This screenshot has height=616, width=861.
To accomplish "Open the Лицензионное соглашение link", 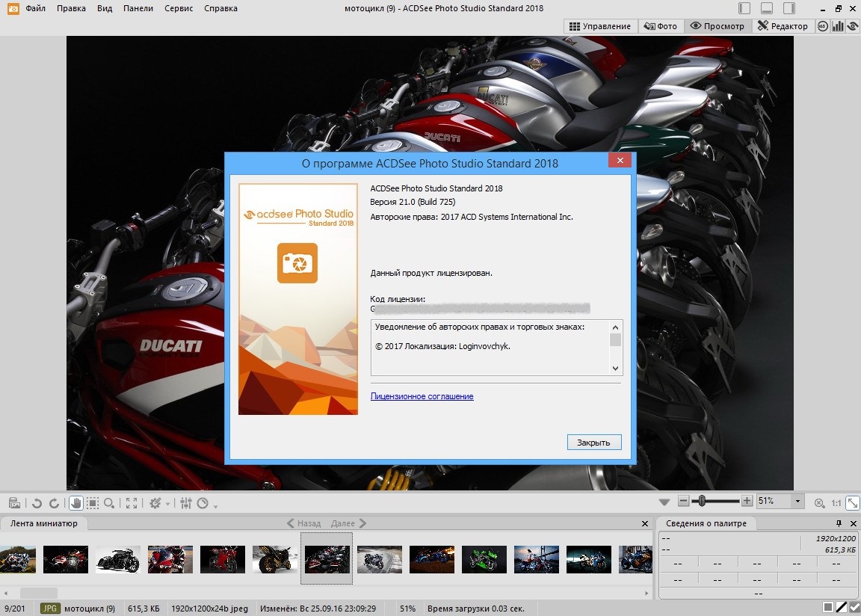I will [422, 396].
